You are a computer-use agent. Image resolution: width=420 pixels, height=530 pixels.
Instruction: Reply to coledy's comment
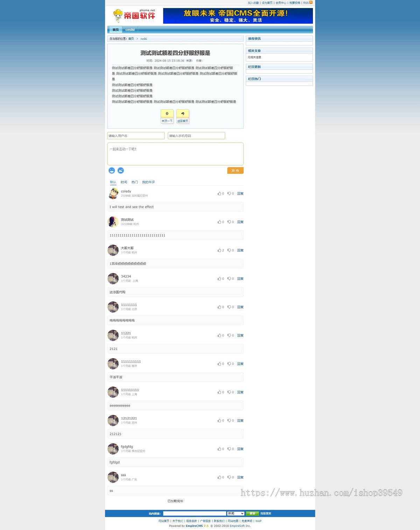240,193
